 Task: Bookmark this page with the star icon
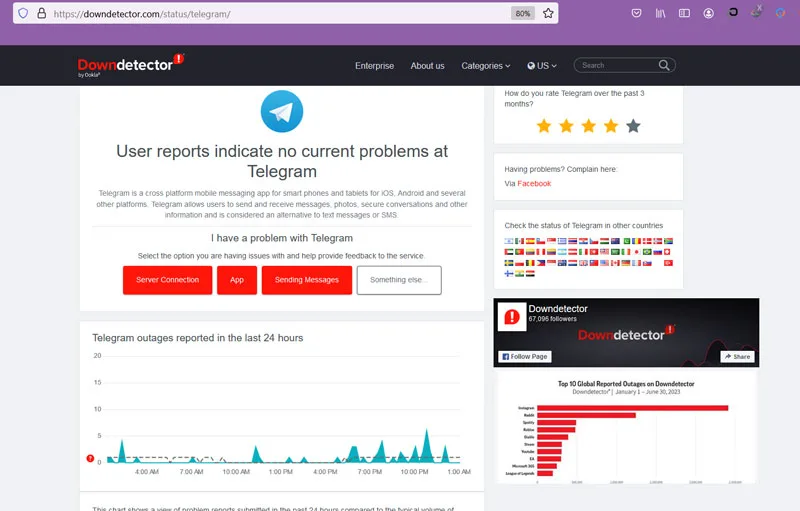coord(548,13)
